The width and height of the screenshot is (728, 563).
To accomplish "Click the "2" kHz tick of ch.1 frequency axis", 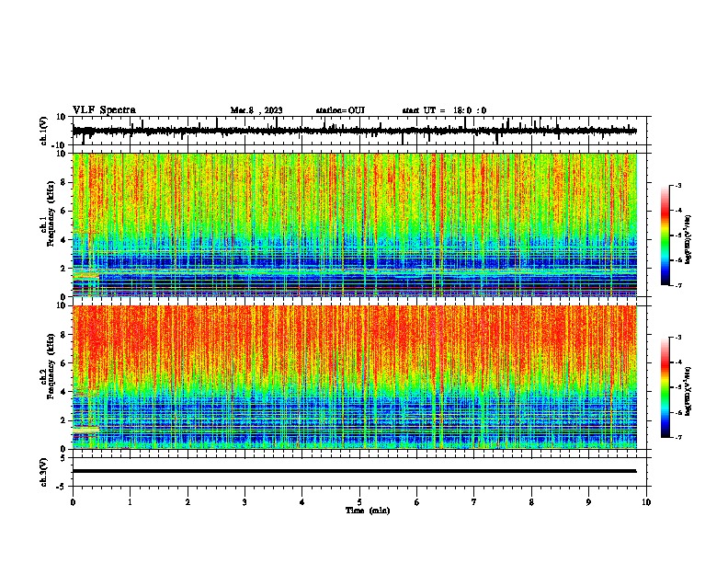I will 64,269.
